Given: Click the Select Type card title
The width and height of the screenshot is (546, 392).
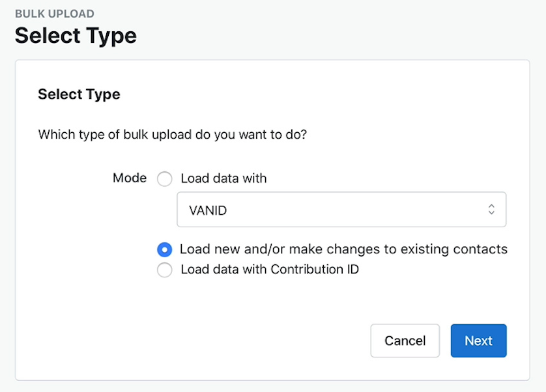Looking at the screenshot, I should (79, 94).
